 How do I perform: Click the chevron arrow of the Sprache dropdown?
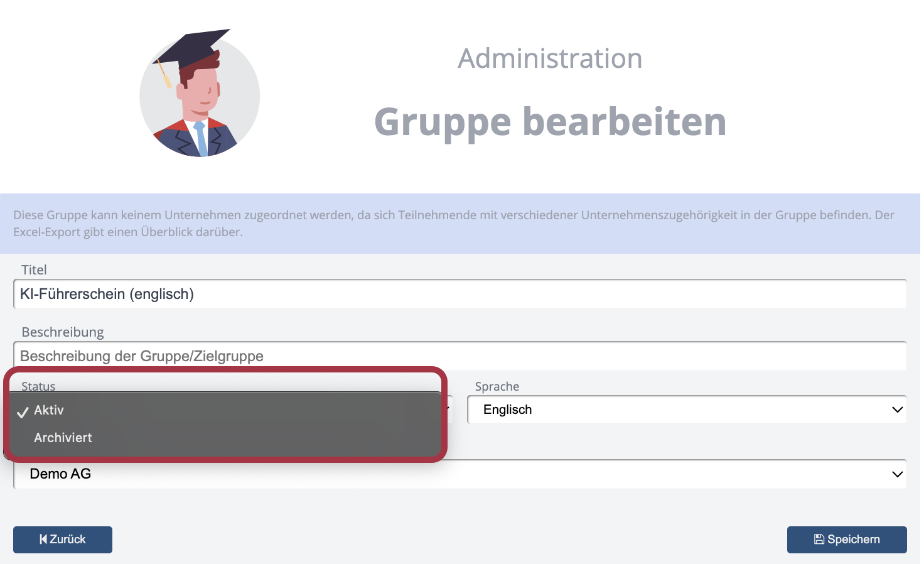point(897,410)
